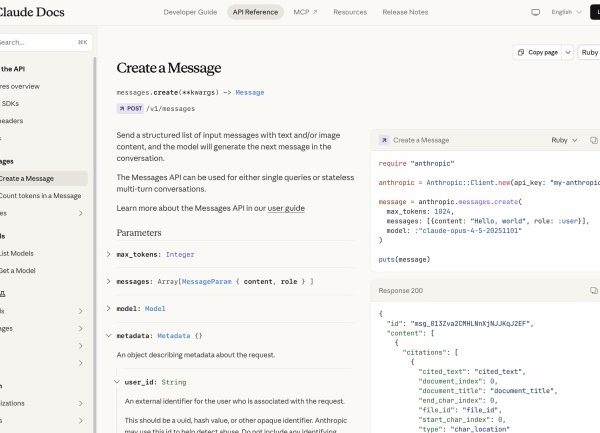
Task: Click the Model type link
Action: pos(155,309)
